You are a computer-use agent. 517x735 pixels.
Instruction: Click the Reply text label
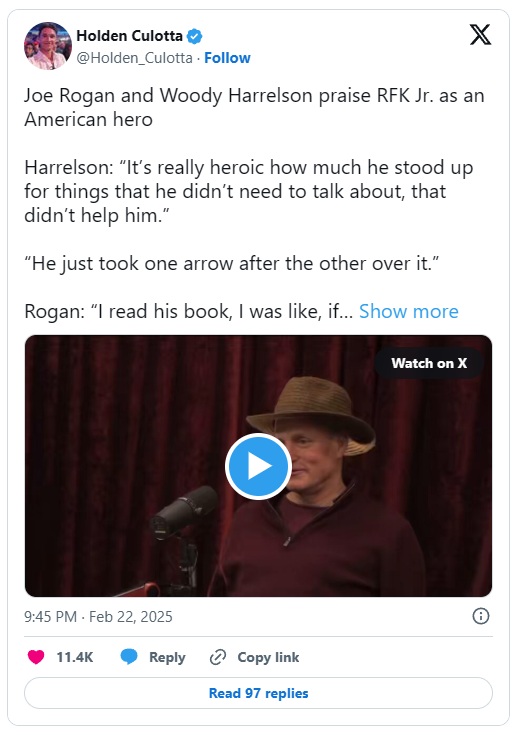(167, 657)
